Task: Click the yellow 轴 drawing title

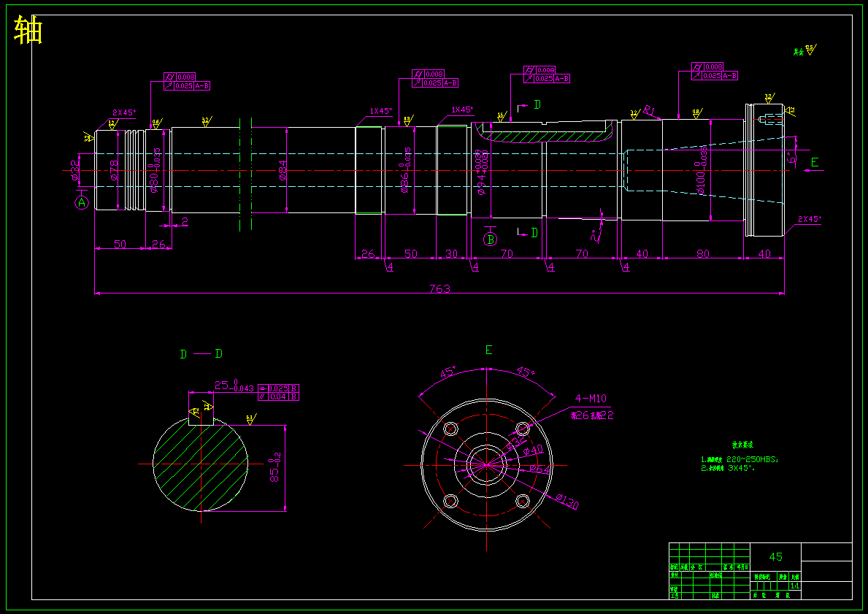Action: click(x=28, y=31)
